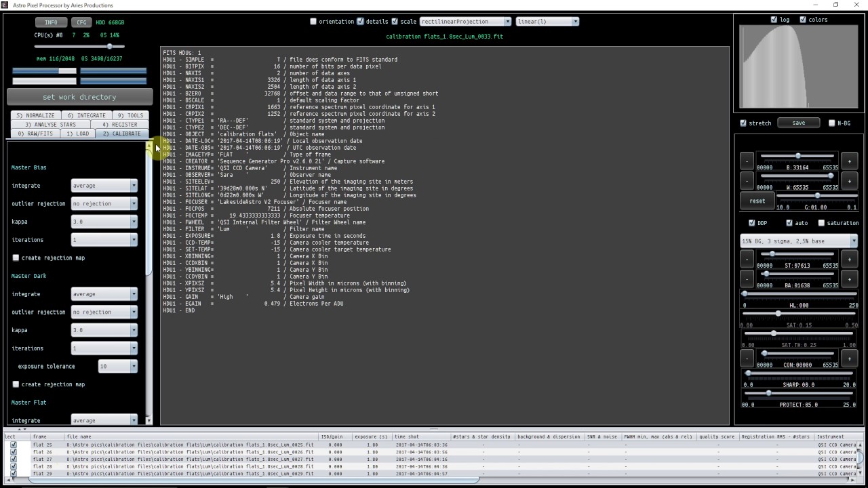
Task: Enable the orientation checkbox
Action: point(313,22)
